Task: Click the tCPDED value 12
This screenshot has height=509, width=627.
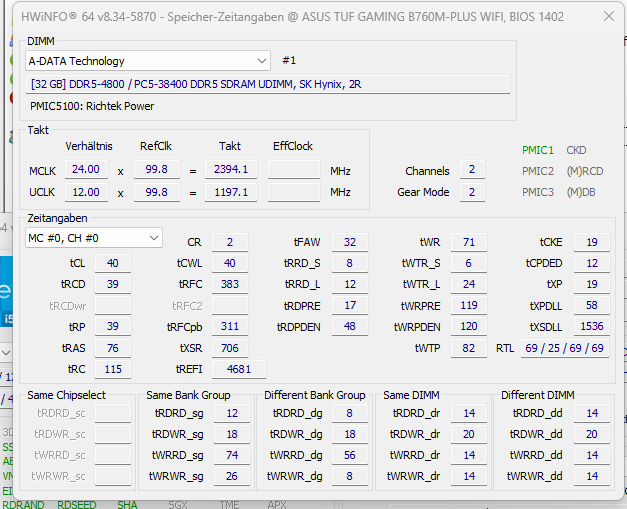Action: pos(592,263)
